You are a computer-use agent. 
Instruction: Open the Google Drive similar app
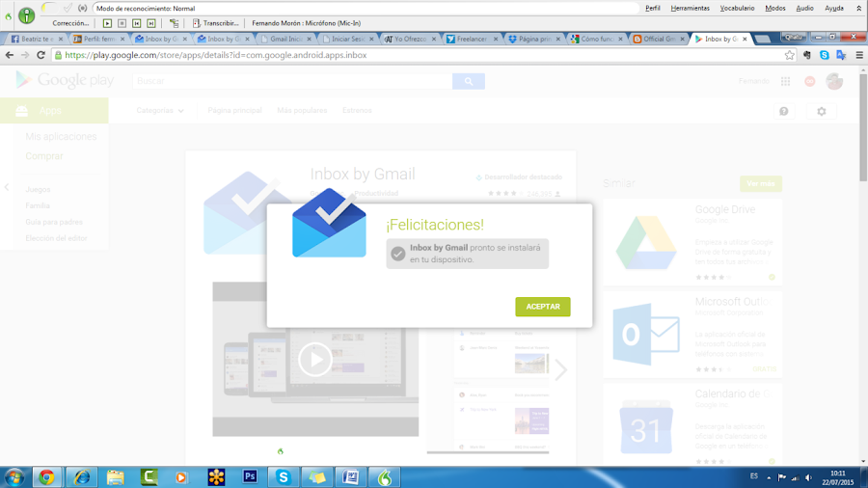[x=692, y=242]
